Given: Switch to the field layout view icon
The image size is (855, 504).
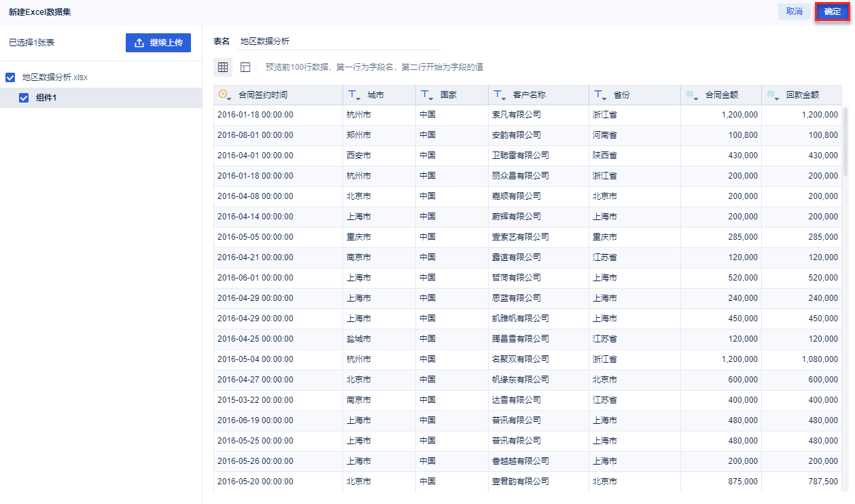Looking at the screenshot, I should coord(245,67).
